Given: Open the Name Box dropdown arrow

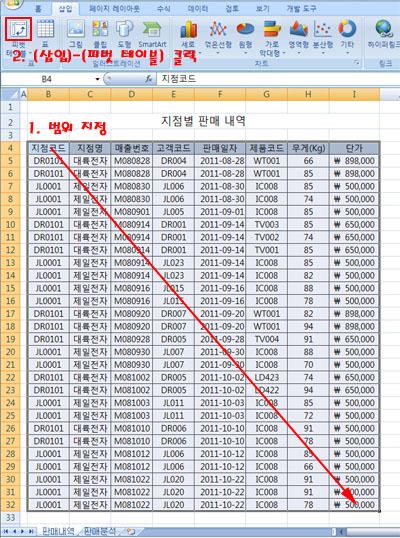Looking at the screenshot, I should point(97,79).
